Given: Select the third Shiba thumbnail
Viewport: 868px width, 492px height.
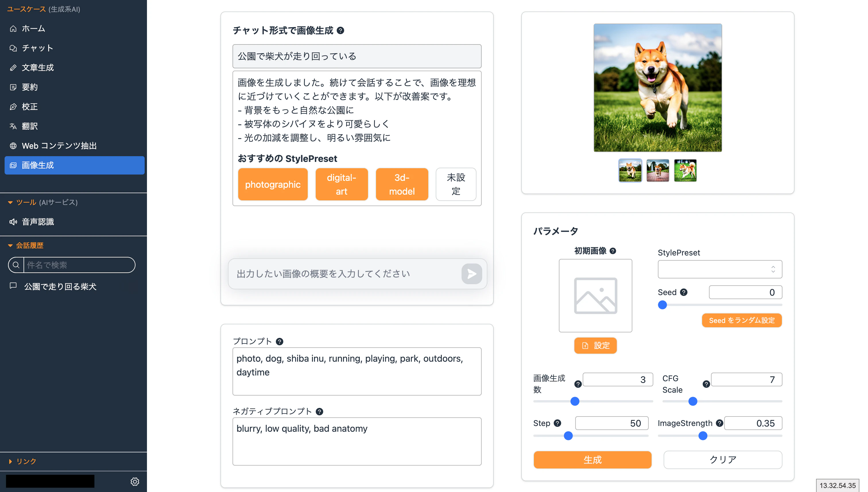Looking at the screenshot, I should click(x=685, y=171).
